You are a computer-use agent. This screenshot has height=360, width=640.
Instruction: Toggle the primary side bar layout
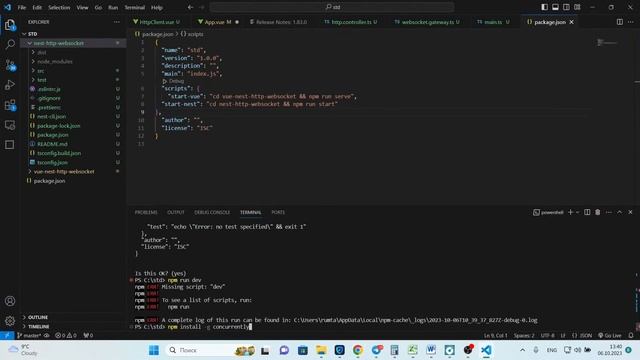(544, 7)
